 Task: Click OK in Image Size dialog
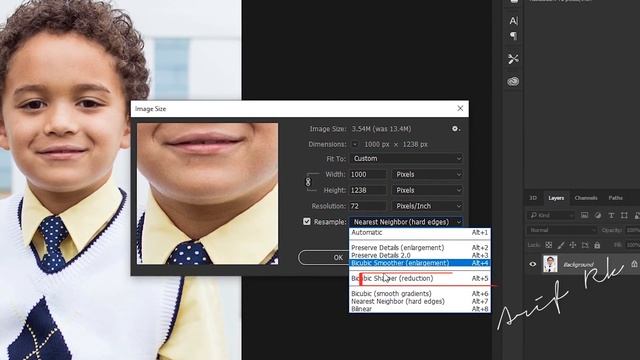point(338,258)
